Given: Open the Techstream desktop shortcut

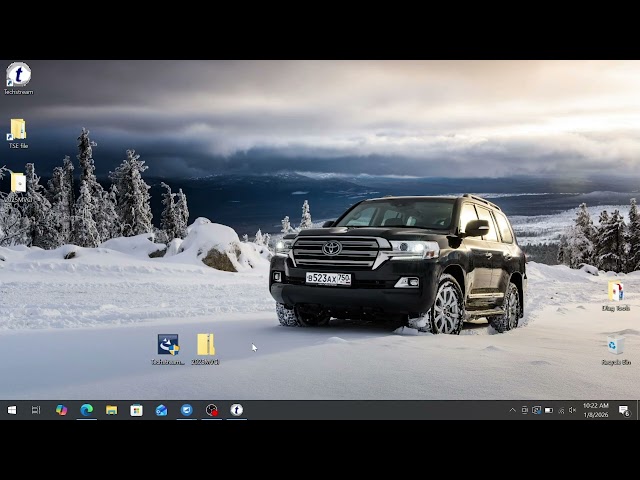Looking at the screenshot, I should [18, 78].
